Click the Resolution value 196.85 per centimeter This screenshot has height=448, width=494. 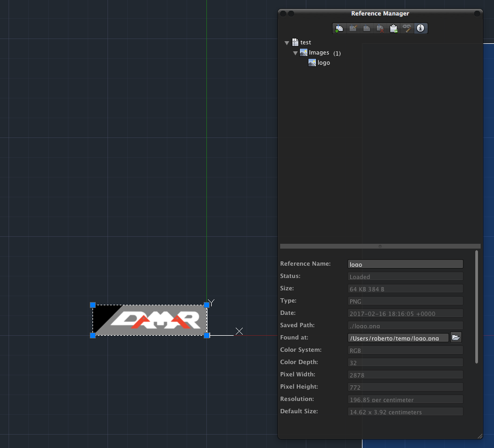coord(405,399)
